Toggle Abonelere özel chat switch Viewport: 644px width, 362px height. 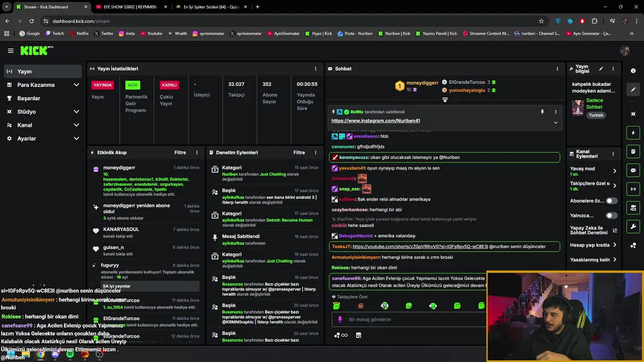coord(611,201)
